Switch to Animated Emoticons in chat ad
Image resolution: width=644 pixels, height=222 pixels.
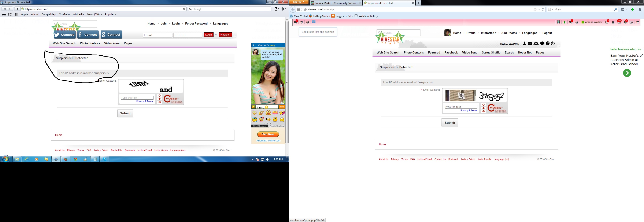point(277,126)
